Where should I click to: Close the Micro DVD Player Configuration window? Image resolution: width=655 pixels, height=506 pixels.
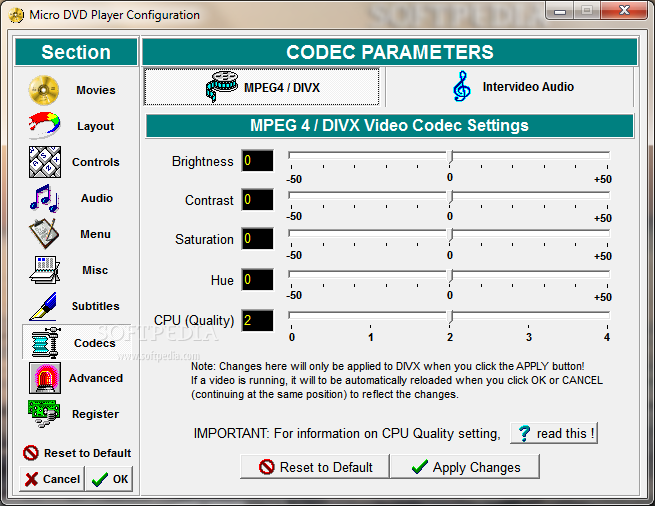click(x=625, y=11)
